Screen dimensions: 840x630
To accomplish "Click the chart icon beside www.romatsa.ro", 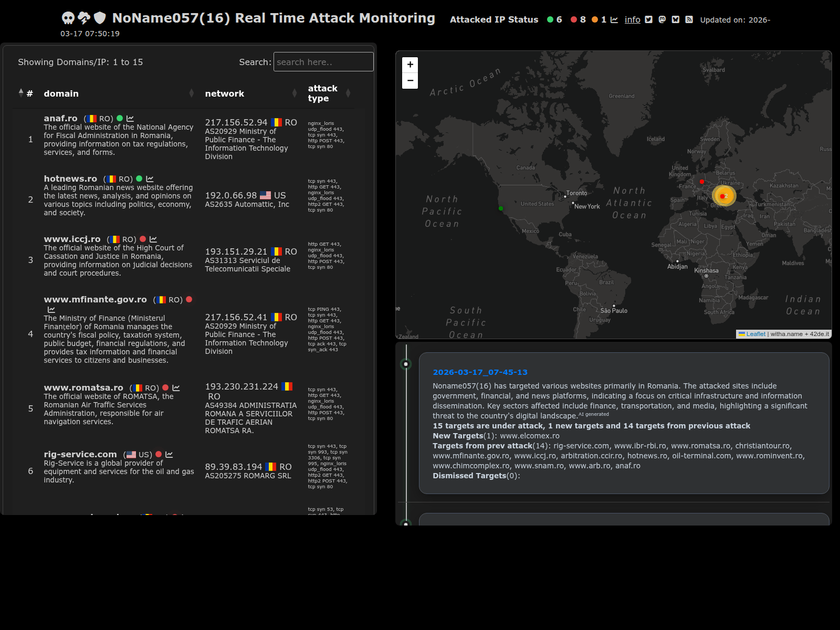I will pos(176,388).
